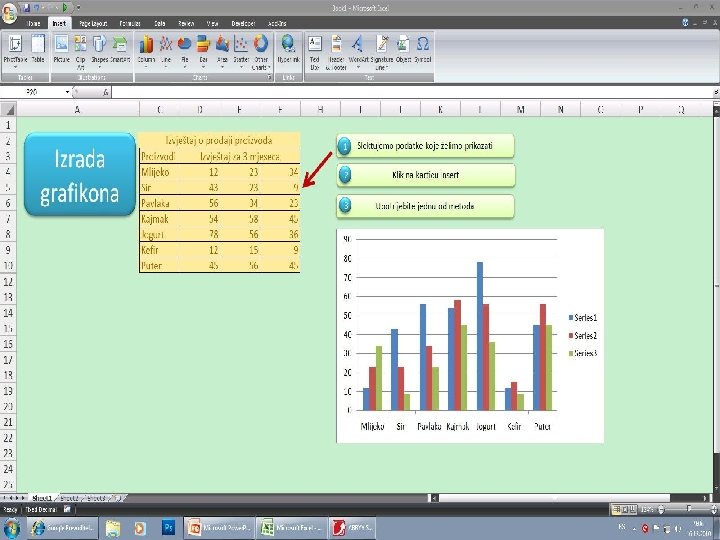The height and width of the screenshot is (540, 720).
Task: Click the zoom out minus button
Action: [661, 509]
